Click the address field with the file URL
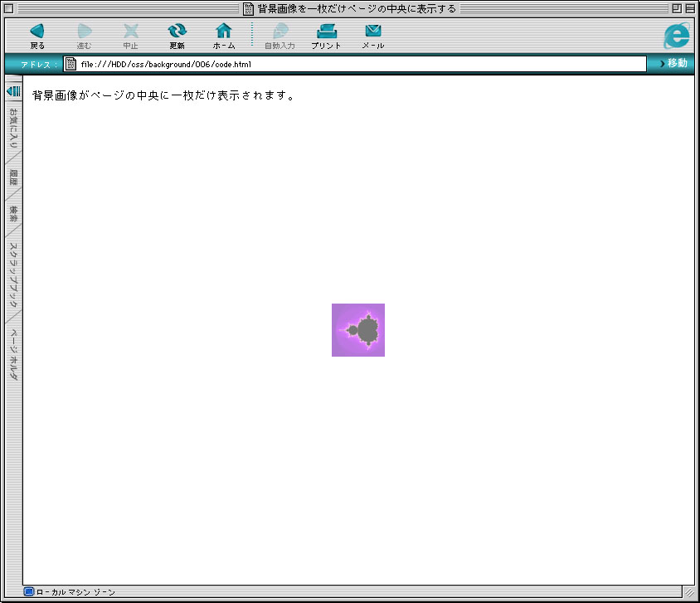 [357, 64]
